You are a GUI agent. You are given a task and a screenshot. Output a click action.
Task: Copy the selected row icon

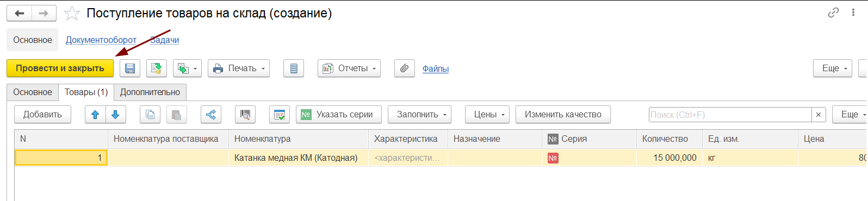coord(150,115)
